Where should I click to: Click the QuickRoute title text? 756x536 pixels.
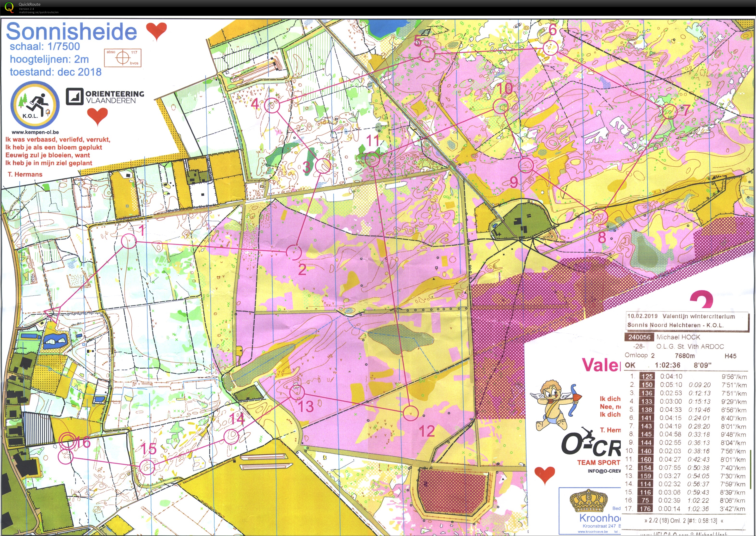coord(29,4)
